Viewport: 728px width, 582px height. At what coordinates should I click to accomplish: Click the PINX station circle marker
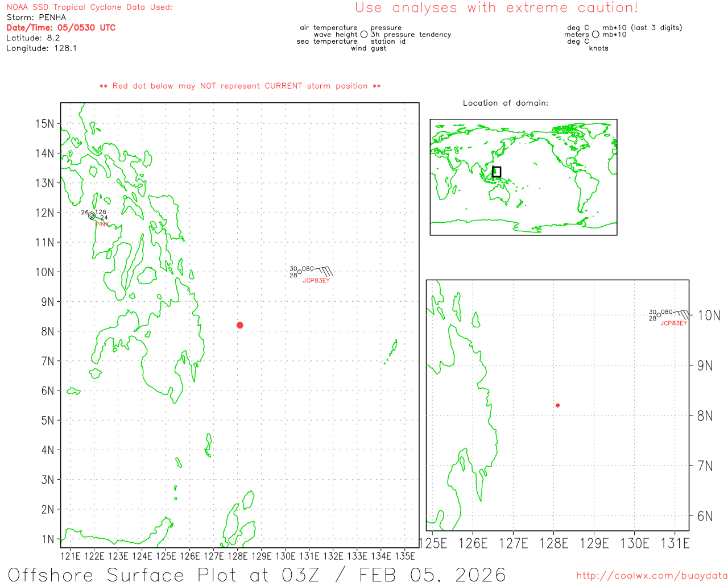pyautogui.click(x=92, y=215)
